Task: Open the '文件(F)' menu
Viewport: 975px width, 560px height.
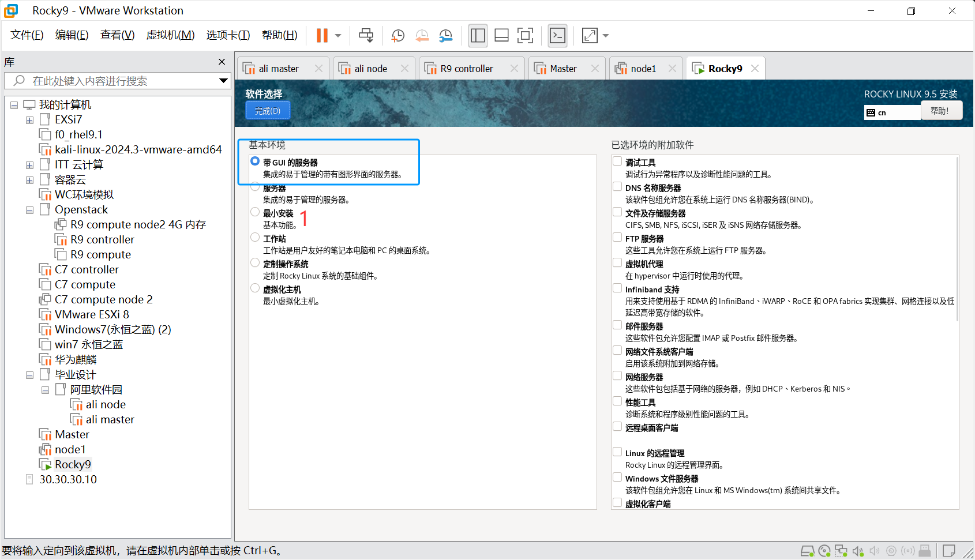Action: tap(27, 35)
